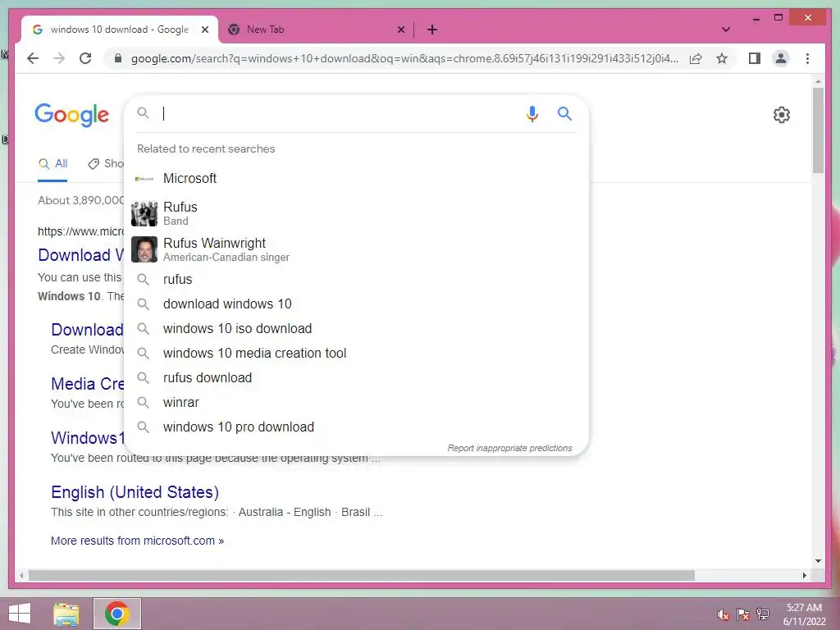Select Rufus Wainwright suggestion
840x630 pixels.
pos(356,249)
